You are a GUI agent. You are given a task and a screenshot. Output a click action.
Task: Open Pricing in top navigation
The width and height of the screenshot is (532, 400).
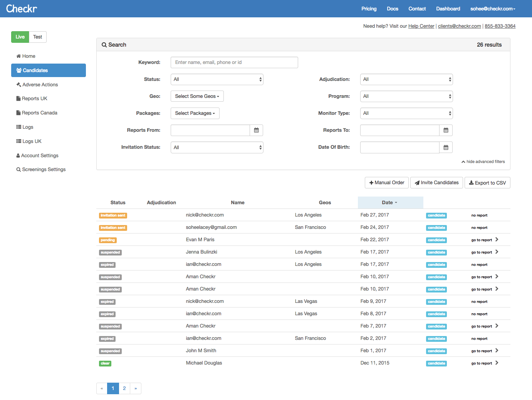tap(369, 8)
